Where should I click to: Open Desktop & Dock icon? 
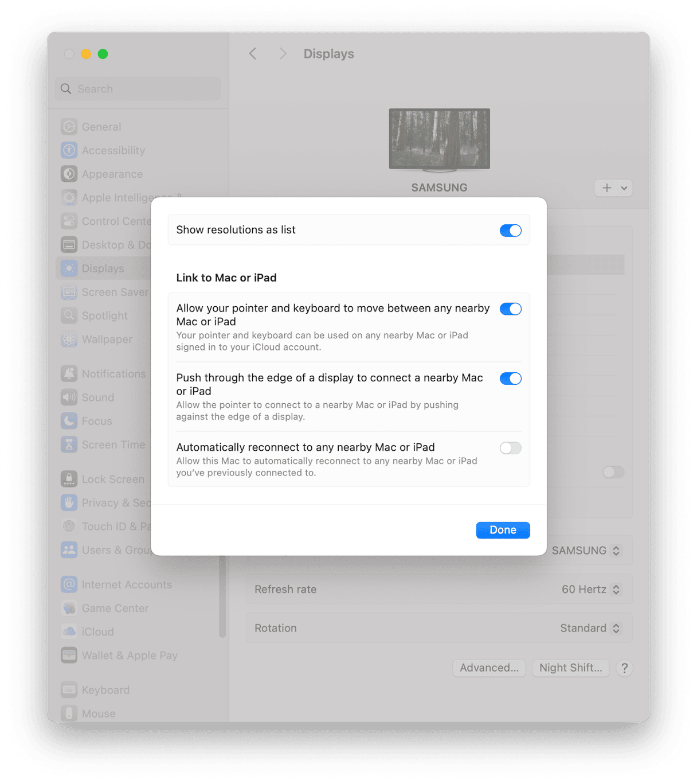pyautogui.click(x=69, y=245)
